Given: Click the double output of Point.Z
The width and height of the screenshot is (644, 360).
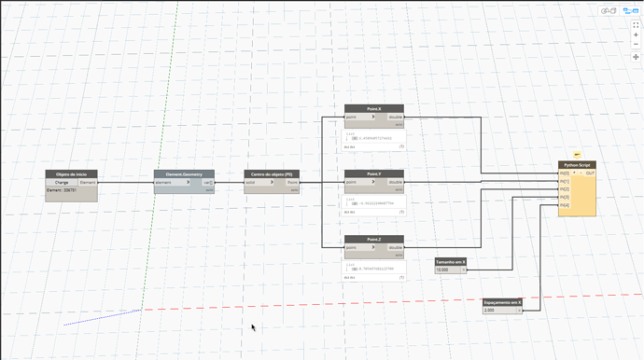Looking at the screenshot, I should pos(395,247).
